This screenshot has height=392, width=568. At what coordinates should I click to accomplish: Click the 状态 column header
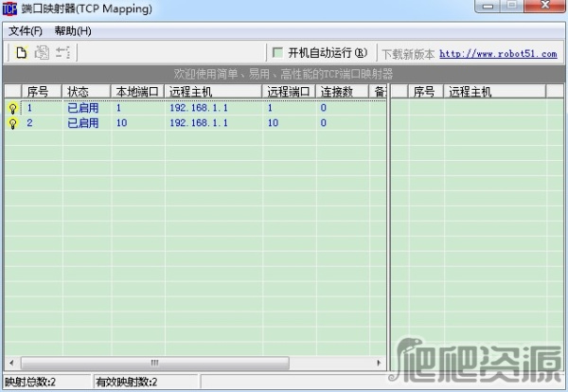[x=85, y=92]
